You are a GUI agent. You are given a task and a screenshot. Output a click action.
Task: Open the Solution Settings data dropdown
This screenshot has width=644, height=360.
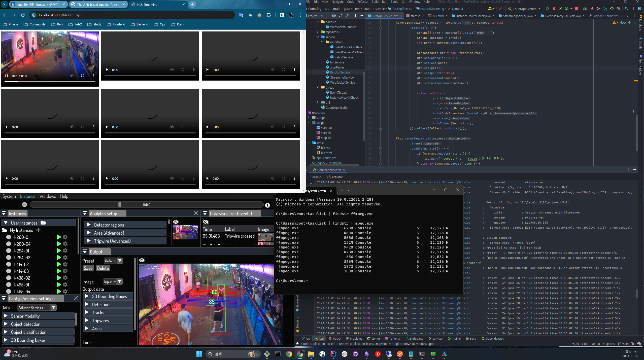coord(37,308)
